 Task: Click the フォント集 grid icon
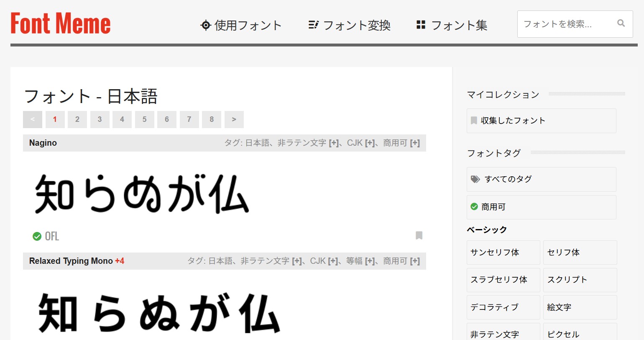(421, 25)
